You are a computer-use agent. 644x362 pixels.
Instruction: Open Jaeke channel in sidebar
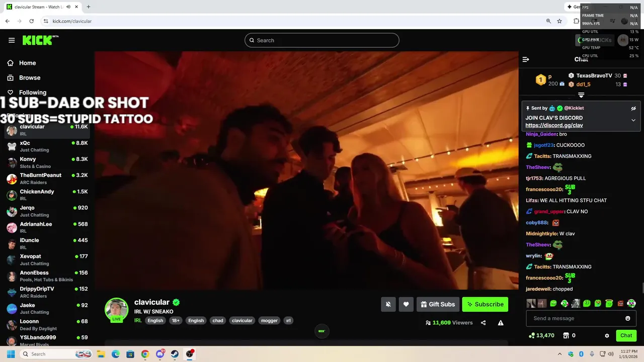(x=47, y=308)
